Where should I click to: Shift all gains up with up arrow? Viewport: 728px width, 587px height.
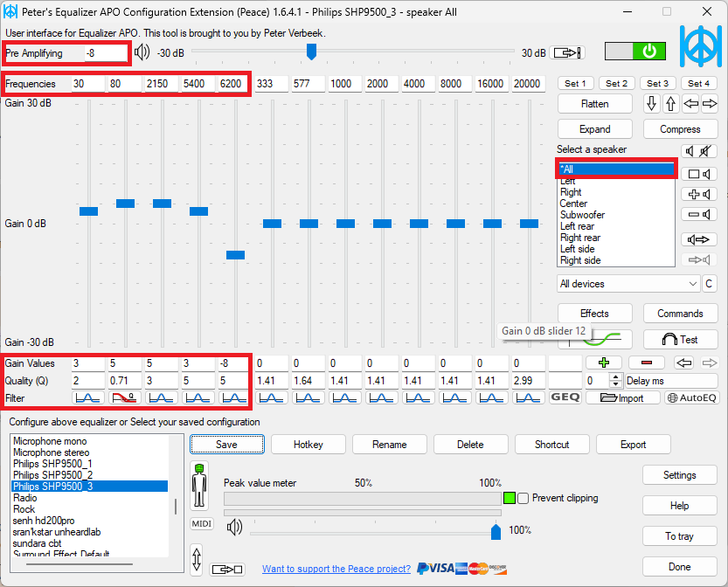[670, 103]
